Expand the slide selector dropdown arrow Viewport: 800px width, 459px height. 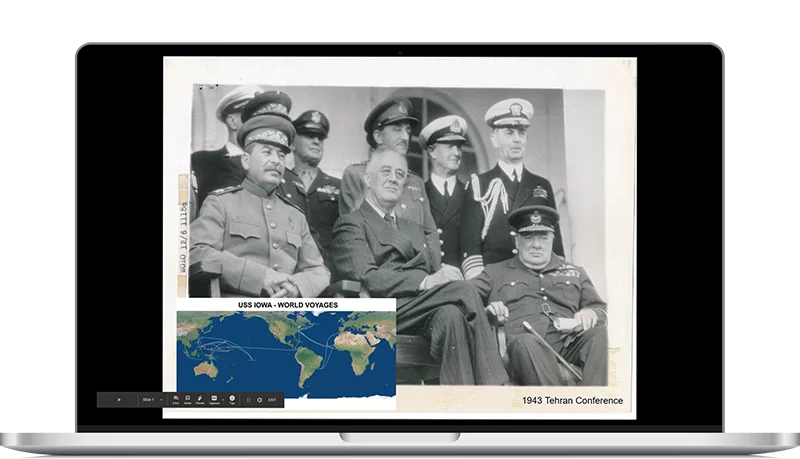tap(161, 400)
